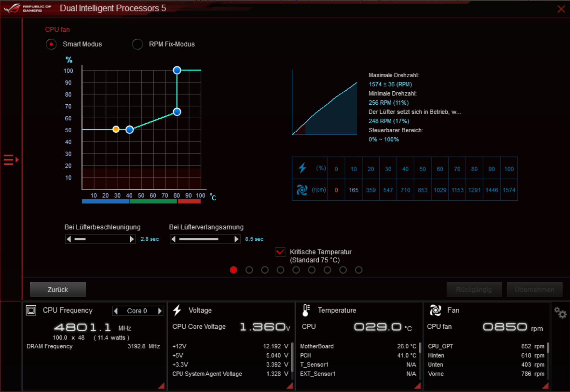Image resolution: width=570 pixels, height=392 pixels.
Task: Expand the Fan panel corner triangle
Action: click(x=546, y=386)
